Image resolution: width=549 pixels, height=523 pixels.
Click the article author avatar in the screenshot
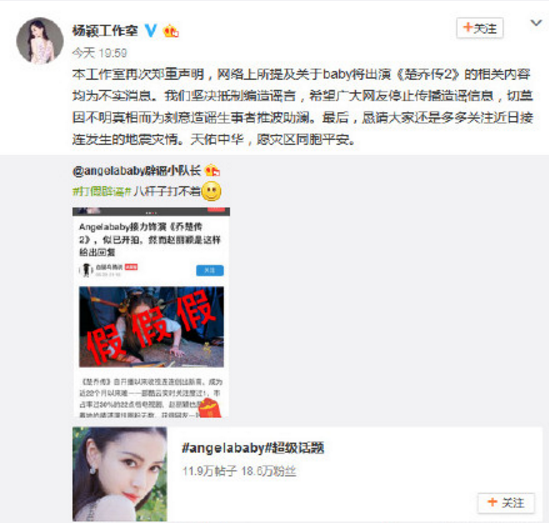coord(86,270)
